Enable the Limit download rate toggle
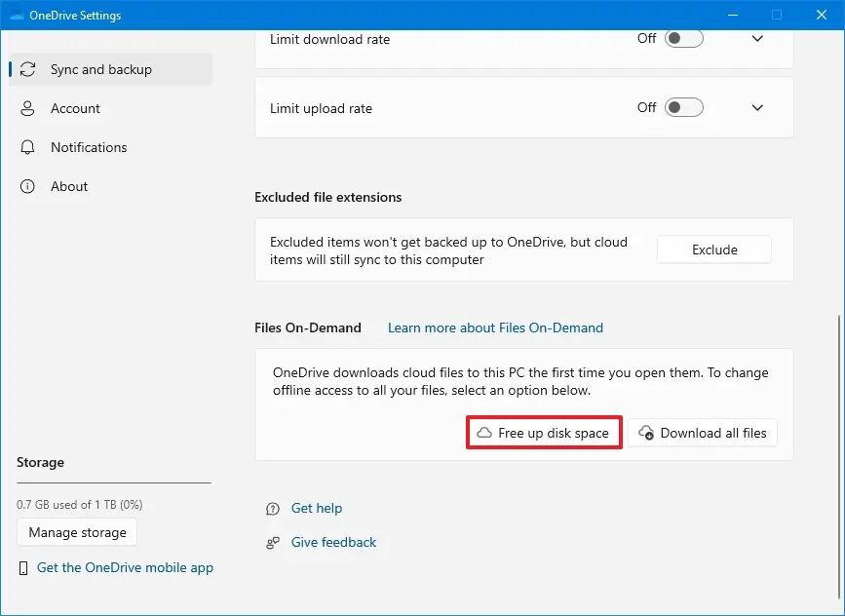 (x=683, y=39)
